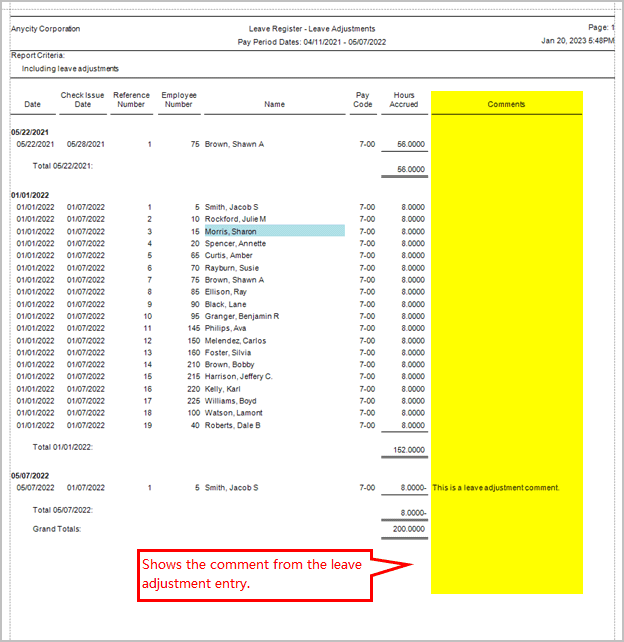Click the Total 01/01/2022 amount 152.0000
This screenshot has height=642, width=624.
(405, 449)
